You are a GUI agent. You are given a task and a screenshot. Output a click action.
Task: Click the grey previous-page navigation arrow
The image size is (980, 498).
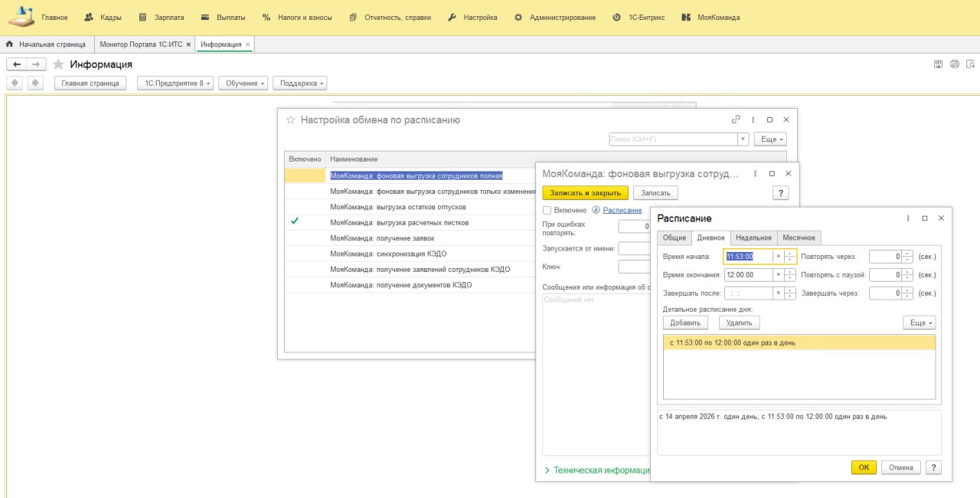(15, 83)
